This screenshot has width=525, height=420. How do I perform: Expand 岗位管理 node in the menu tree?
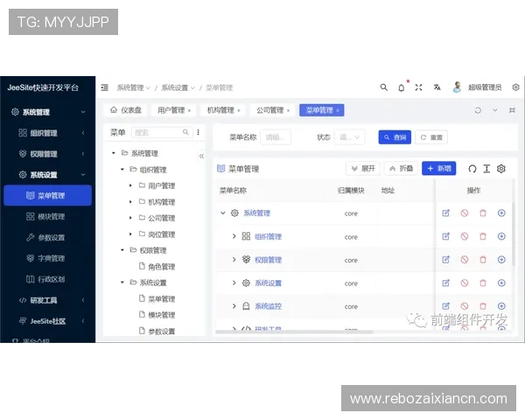point(130,234)
